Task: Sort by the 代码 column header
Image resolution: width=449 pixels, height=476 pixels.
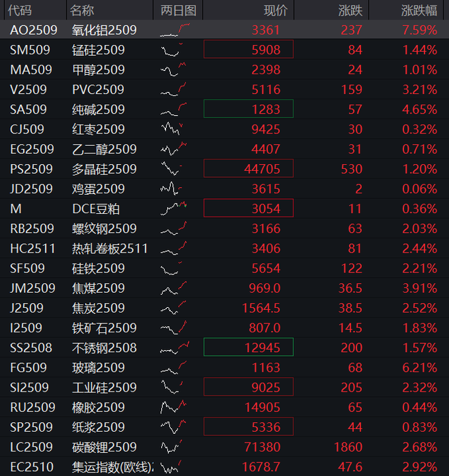Action: pos(20,10)
